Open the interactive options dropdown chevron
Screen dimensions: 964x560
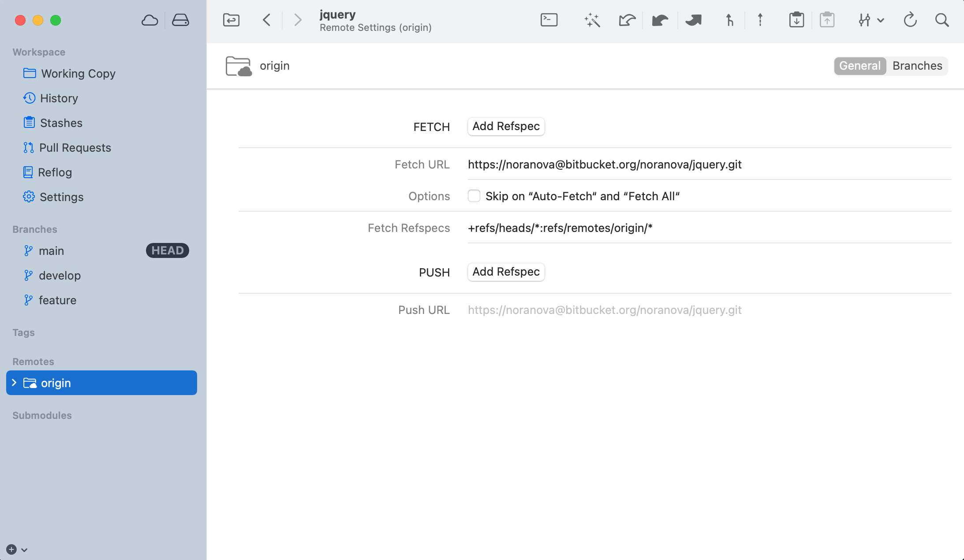(881, 20)
